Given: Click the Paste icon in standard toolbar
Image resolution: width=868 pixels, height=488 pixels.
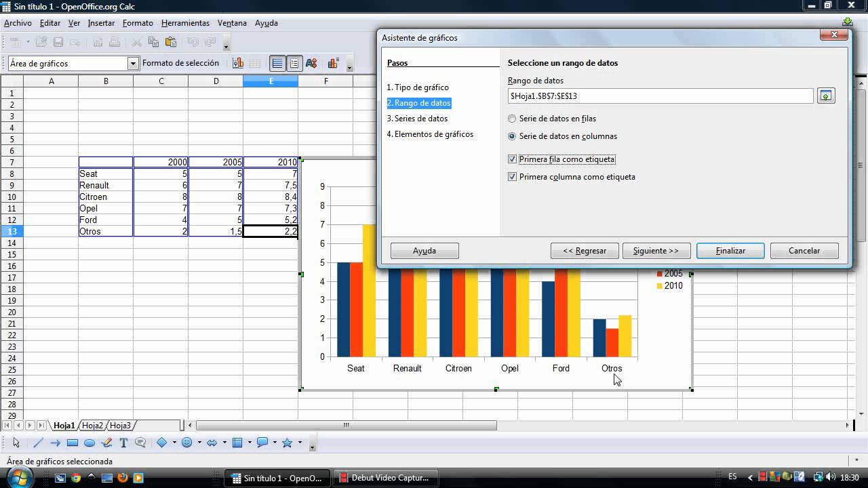Looking at the screenshot, I should [x=170, y=42].
